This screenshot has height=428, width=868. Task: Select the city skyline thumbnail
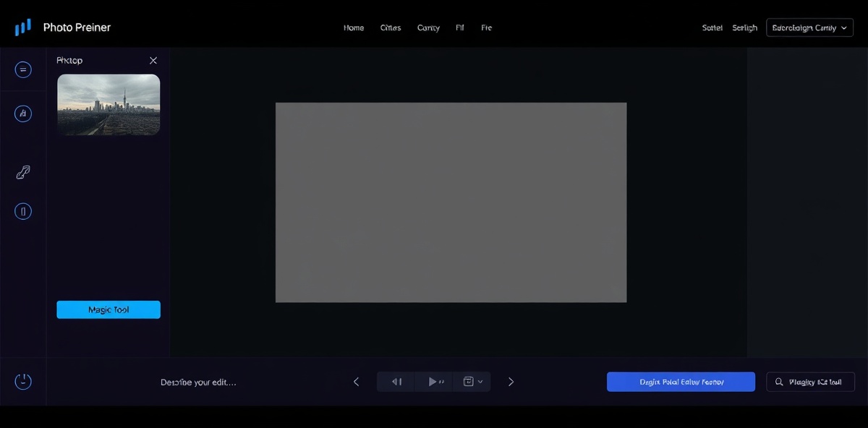pyautogui.click(x=109, y=104)
